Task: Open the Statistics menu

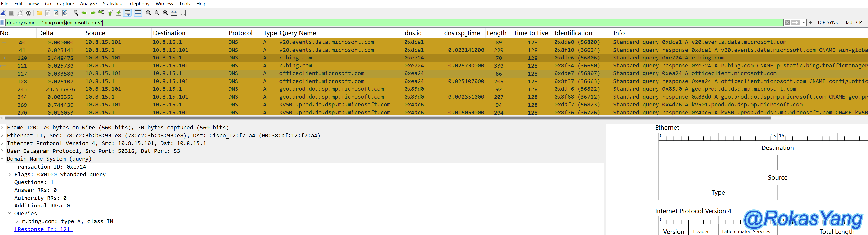Action: pos(112,4)
